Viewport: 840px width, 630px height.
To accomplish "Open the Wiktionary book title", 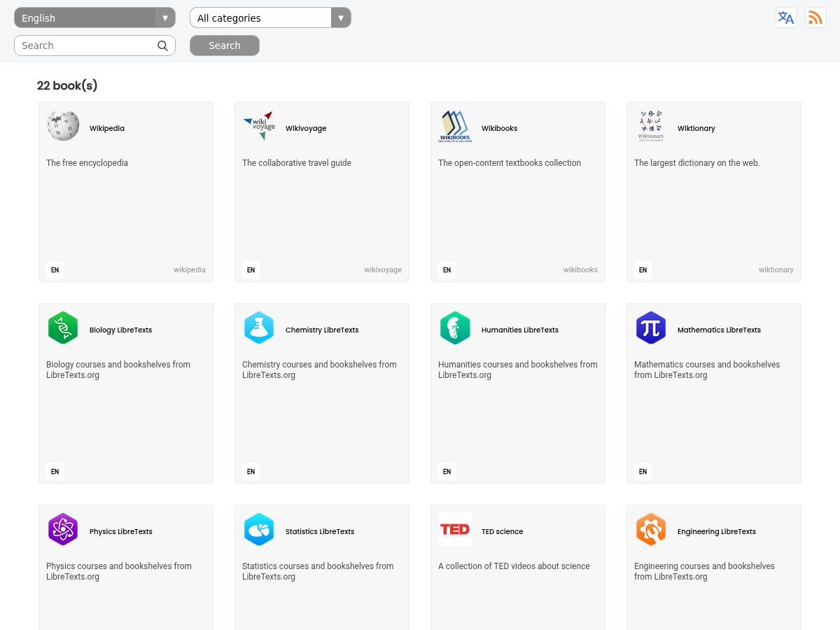I will pos(696,129).
